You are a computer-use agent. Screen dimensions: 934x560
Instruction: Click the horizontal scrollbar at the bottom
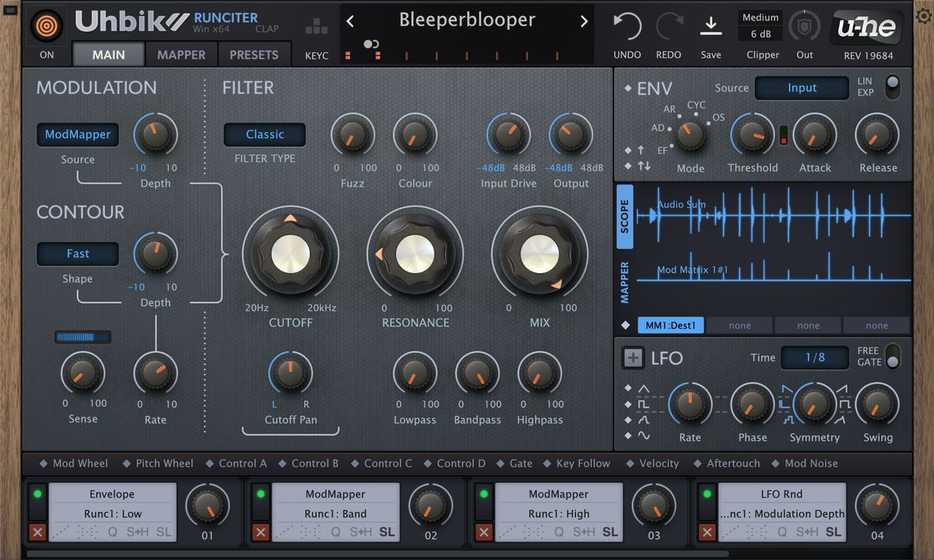pyautogui.click(x=378, y=554)
